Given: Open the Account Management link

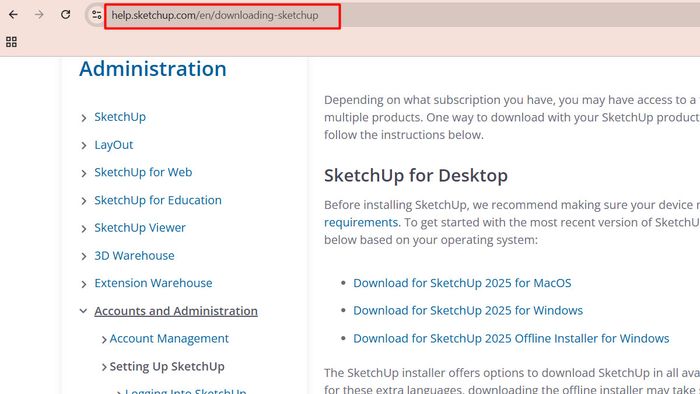Looking at the screenshot, I should tap(169, 339).
